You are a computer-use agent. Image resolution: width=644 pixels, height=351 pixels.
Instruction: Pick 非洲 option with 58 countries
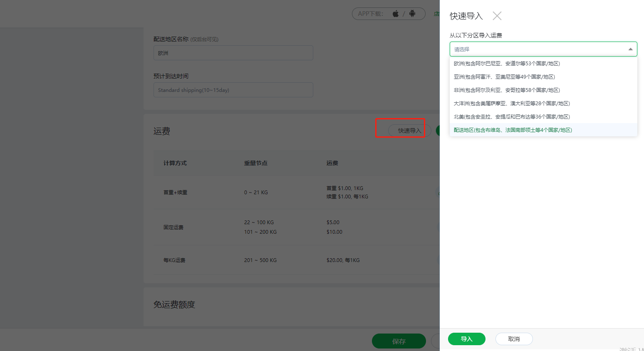pos(507,90)
